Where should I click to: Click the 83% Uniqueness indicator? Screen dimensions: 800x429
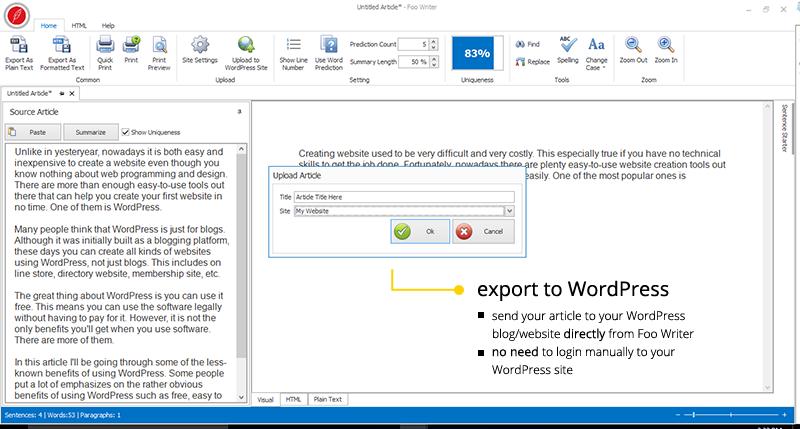click(x=477, y=53)
